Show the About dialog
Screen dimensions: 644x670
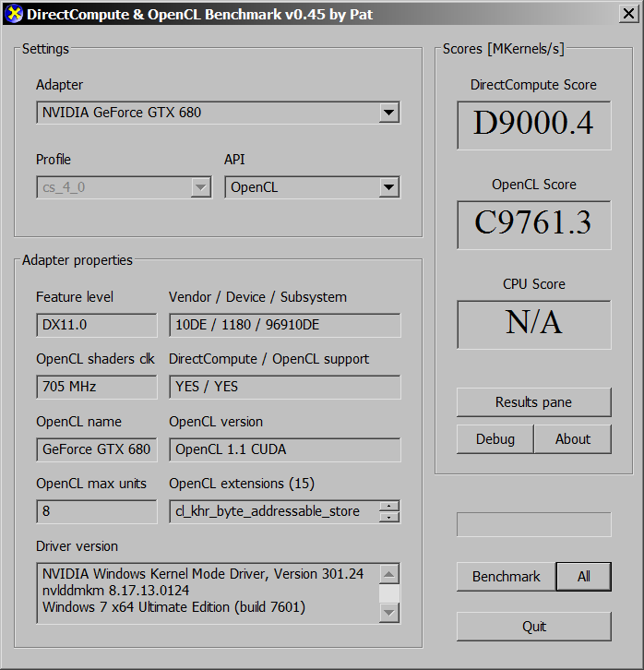(572, 439)
